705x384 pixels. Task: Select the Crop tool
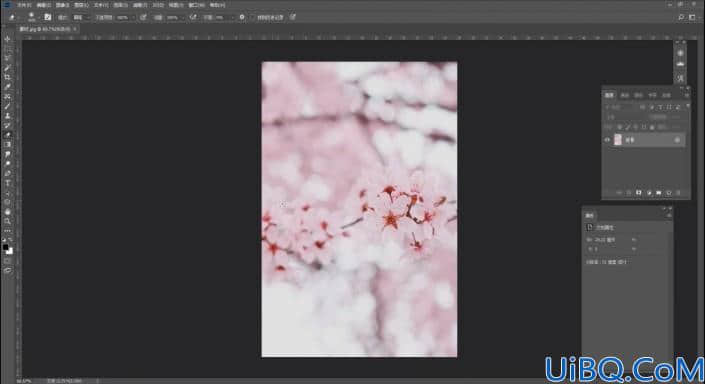7,77
